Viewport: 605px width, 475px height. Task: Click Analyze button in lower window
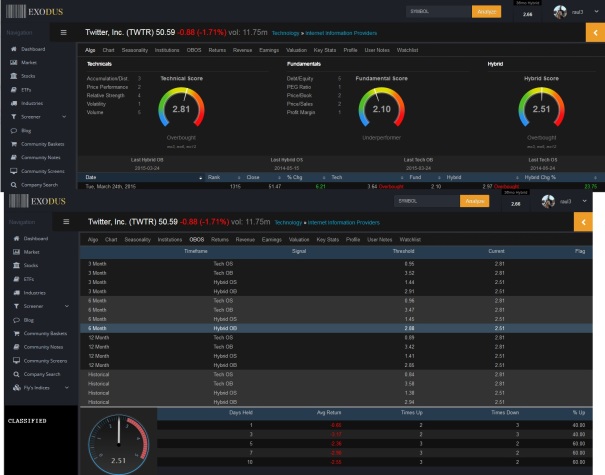pyautogui.click(x=474, y=201)
